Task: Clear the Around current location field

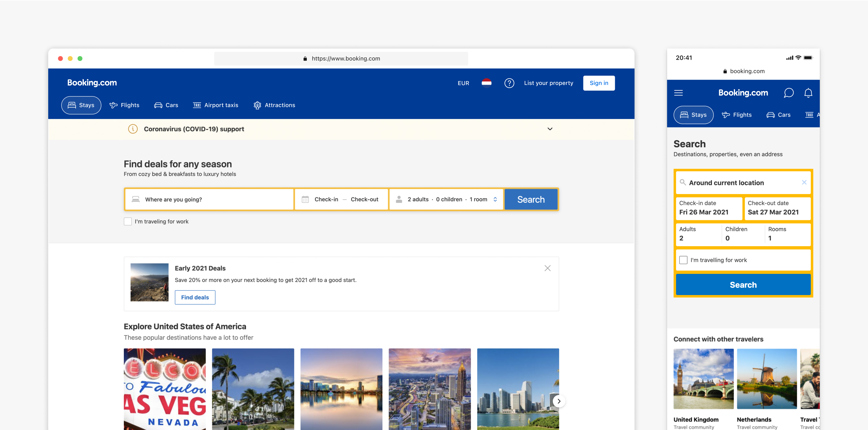Action: pos(804,182)
